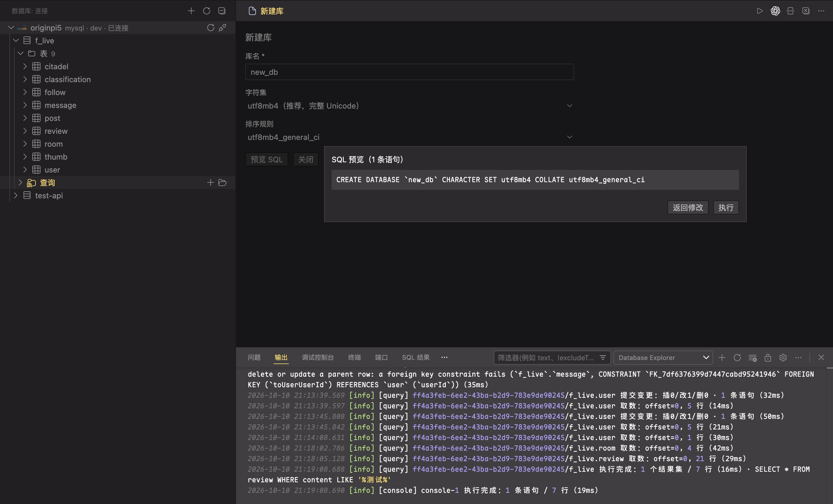This screenshot has width=833, height=504.
Task: Open the filter options icon in the output filter
Action: click(603, 357)
